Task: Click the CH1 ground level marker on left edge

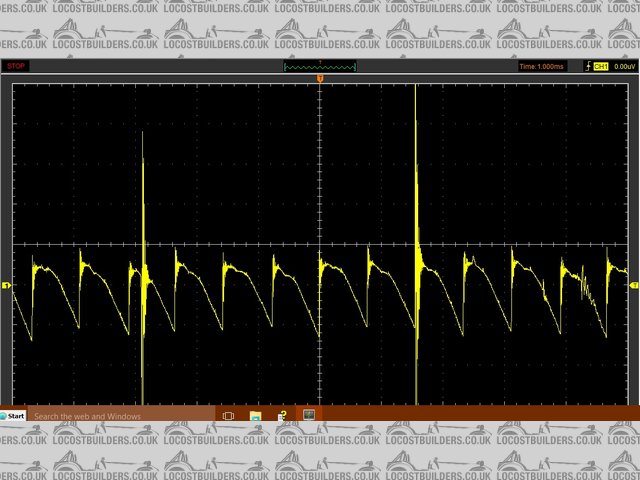Action: point(6,286)
